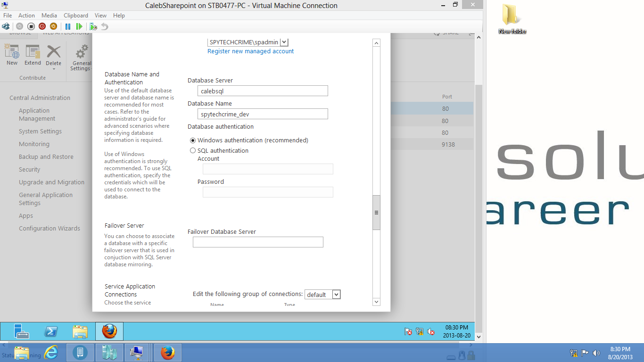Click the network warning icon in VM tray
This screenshot has height=362, width=644.
click(420, 331)
